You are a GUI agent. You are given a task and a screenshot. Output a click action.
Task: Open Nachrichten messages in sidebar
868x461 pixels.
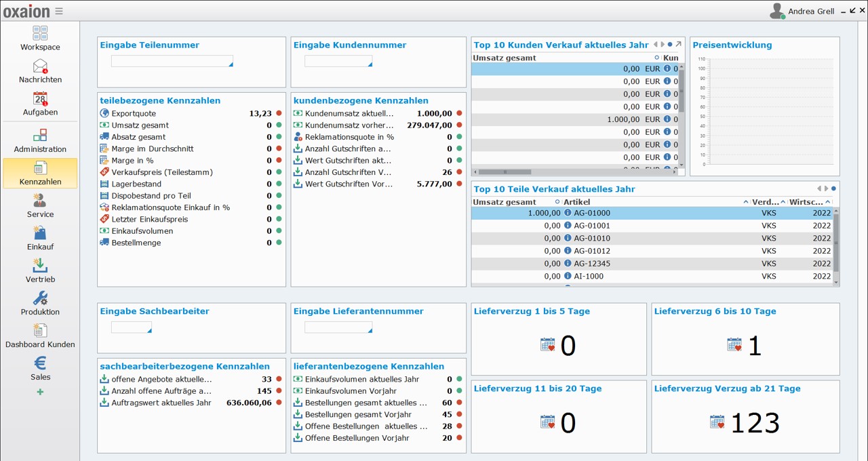[x=40, y=71]
